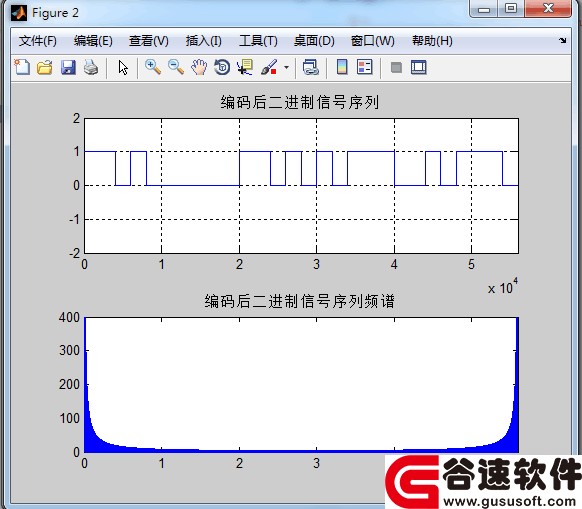Screen dimensions: 582x509
Task: Toggle the Rotate 3D tool
Action: point(222,68)
